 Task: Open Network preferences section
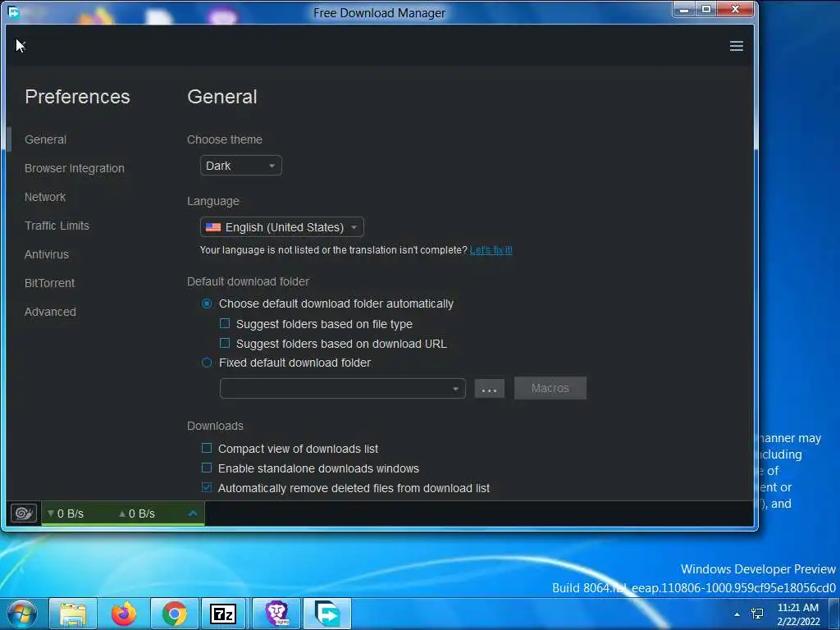(x=45, y=197)
